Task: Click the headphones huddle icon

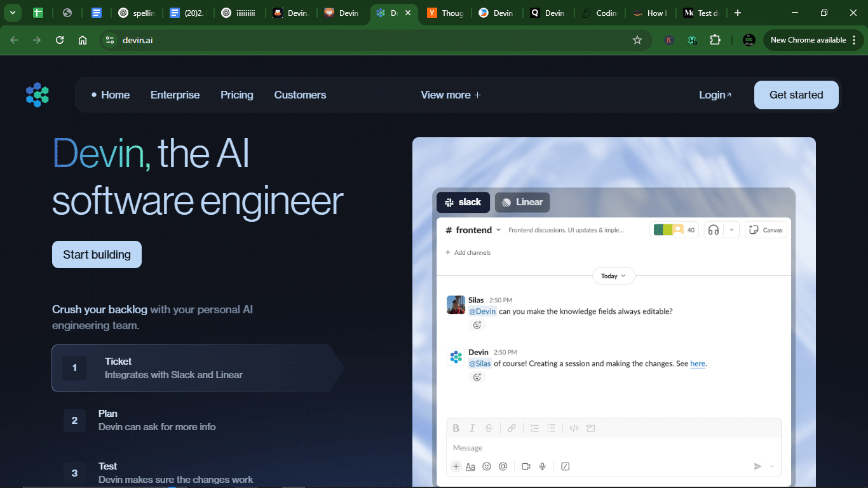Action: point(714,230)
